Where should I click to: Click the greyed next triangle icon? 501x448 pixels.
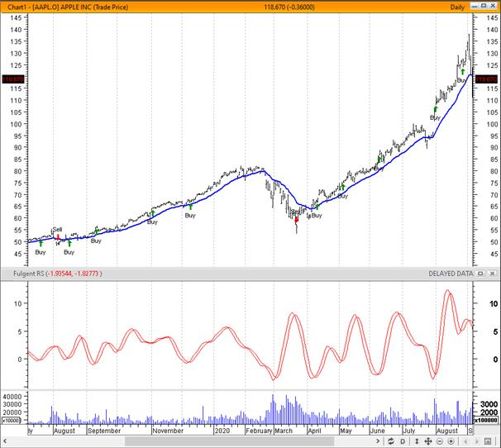477,441
